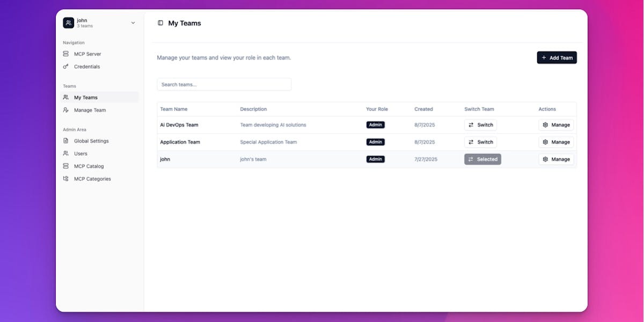
Task: Open Manage for the Application Team
Action: (557, 142)
